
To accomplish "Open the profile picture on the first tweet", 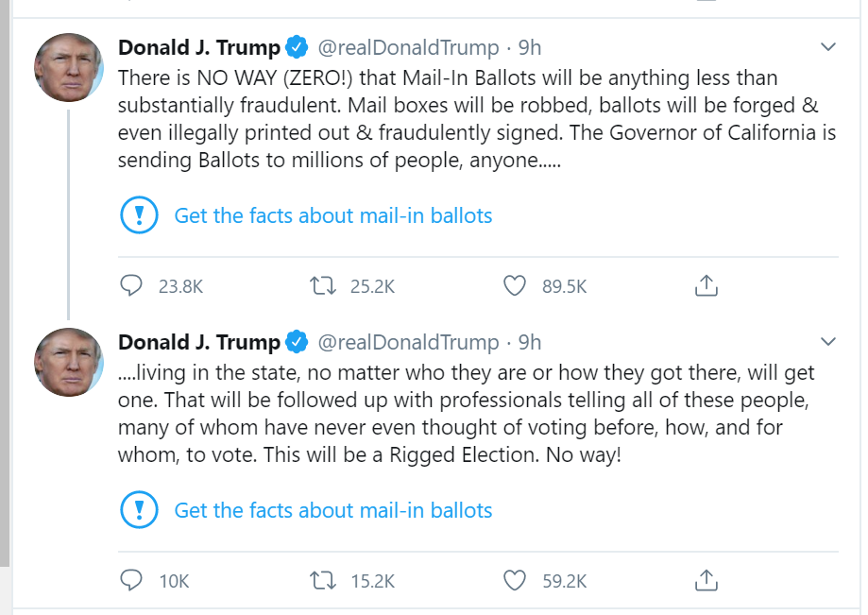I will tap(69, 68).
